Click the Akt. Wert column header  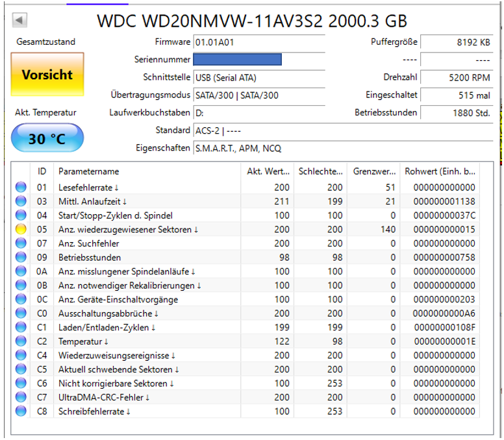[x=268, y=171]
